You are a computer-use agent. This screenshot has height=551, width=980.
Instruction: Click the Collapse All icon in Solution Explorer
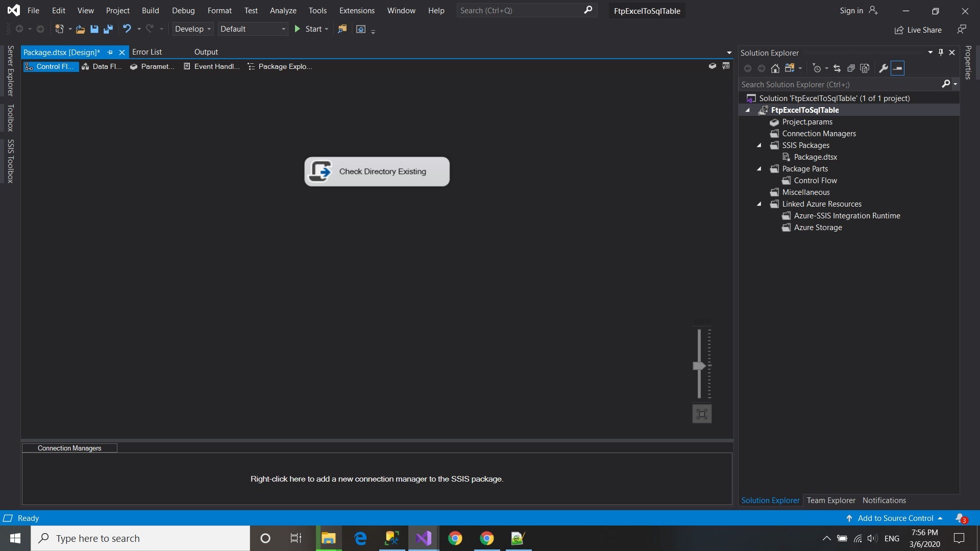851,68
